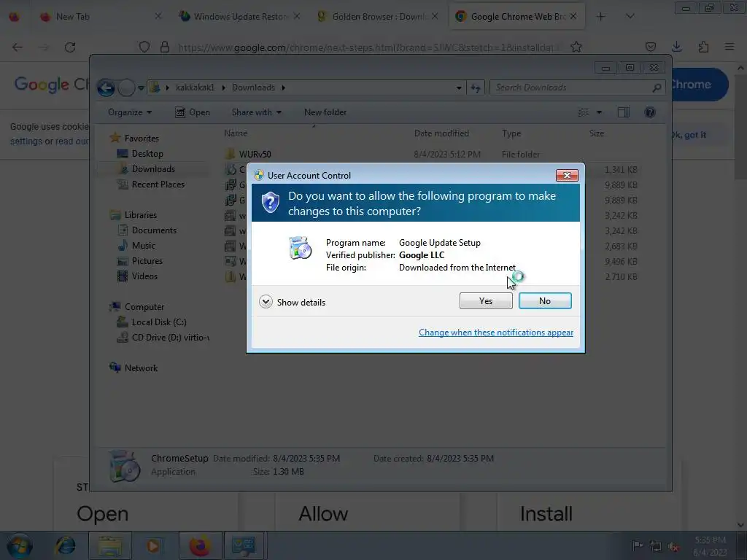Image resolution: width=747 pixels, height=560 pixels.
Task: Open the Organize menu
Action: coord(130,112)
